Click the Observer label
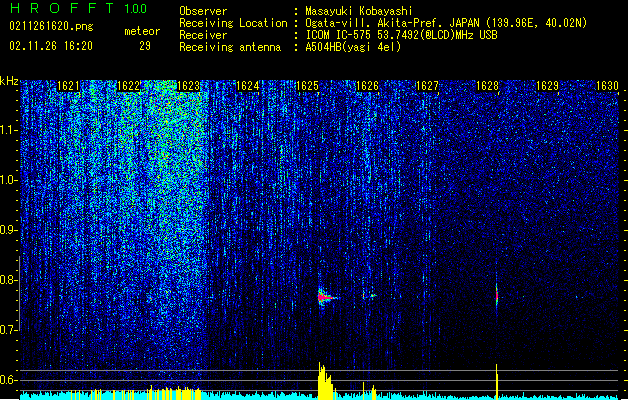Viewport: 629px width, 400px height. point(203,11)
